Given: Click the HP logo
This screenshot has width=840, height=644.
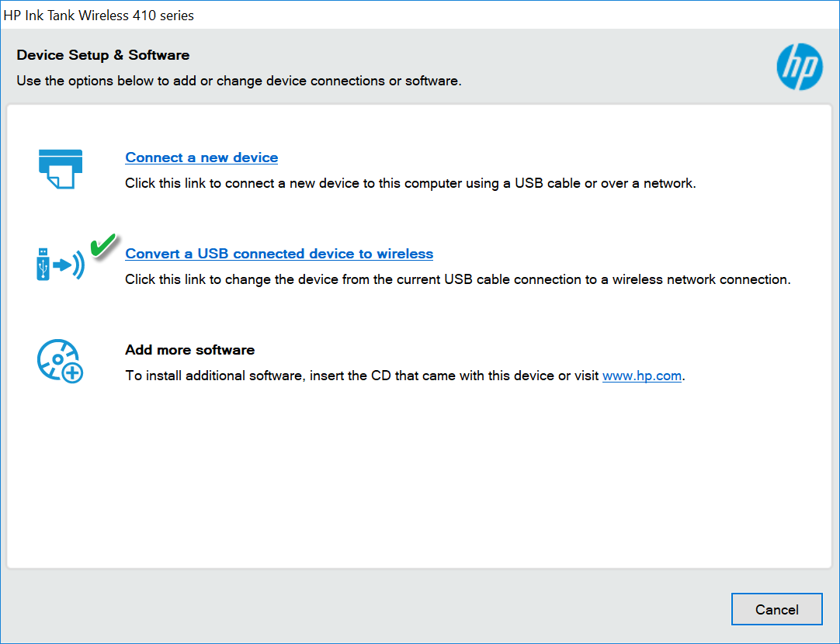Looking at the screenshot, I should [x=799, y=67].
